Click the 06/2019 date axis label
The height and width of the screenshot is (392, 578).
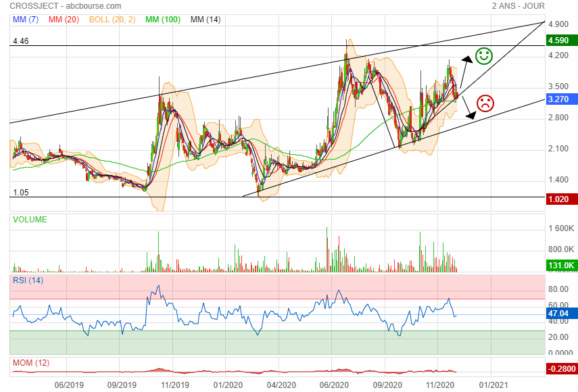[69, 385]
